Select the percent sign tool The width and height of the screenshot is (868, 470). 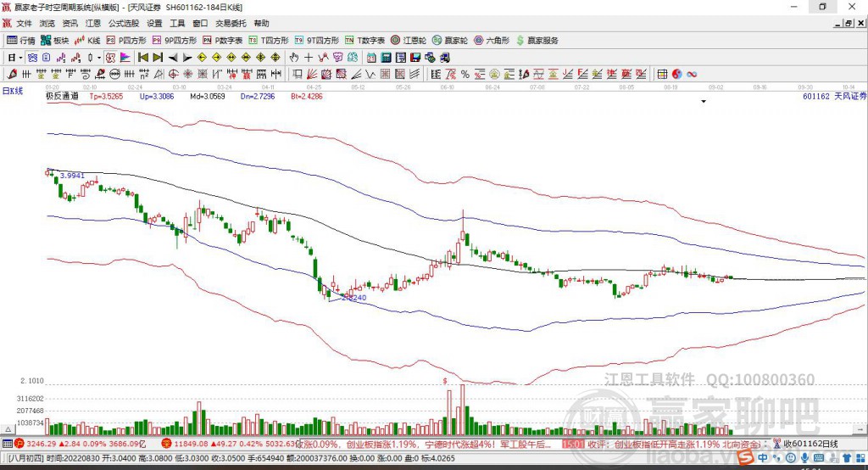tap(465, 75)
